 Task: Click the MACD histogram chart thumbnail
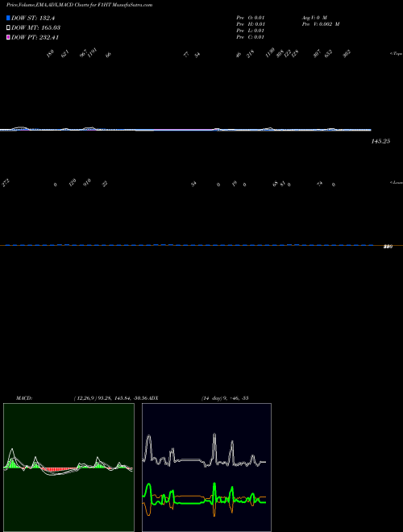(x=69, y=468)
